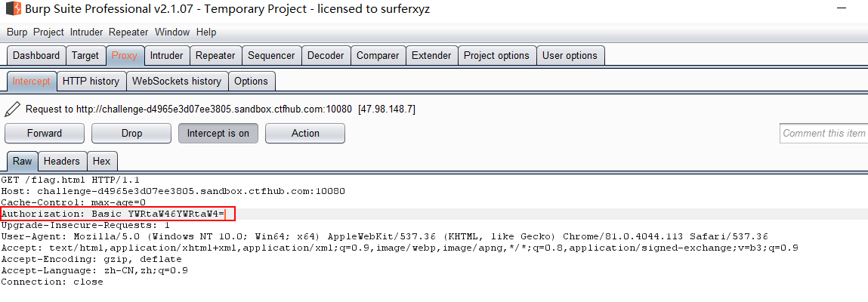The width and height of the screenshot is (868, 302).
Task: Open the Dashboard tab
Action: pyautogui.click(x=36, y=55)
